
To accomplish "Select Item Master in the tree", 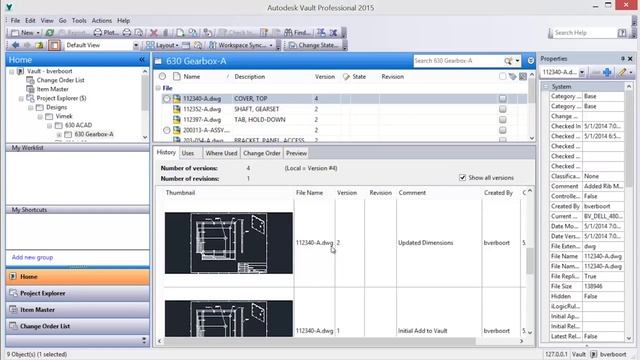I will [53, 89].
